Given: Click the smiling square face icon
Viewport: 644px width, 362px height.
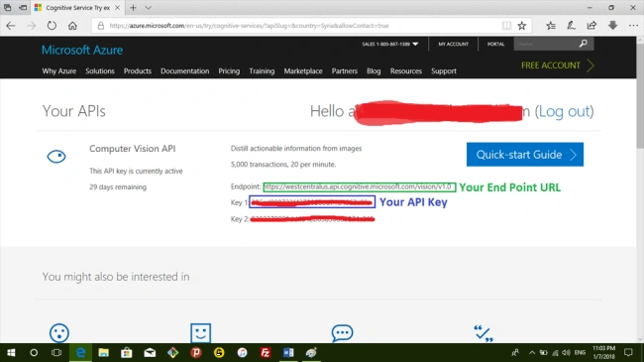Looking at the screenshot, I should pyautogui.click(x=200, y=333).
